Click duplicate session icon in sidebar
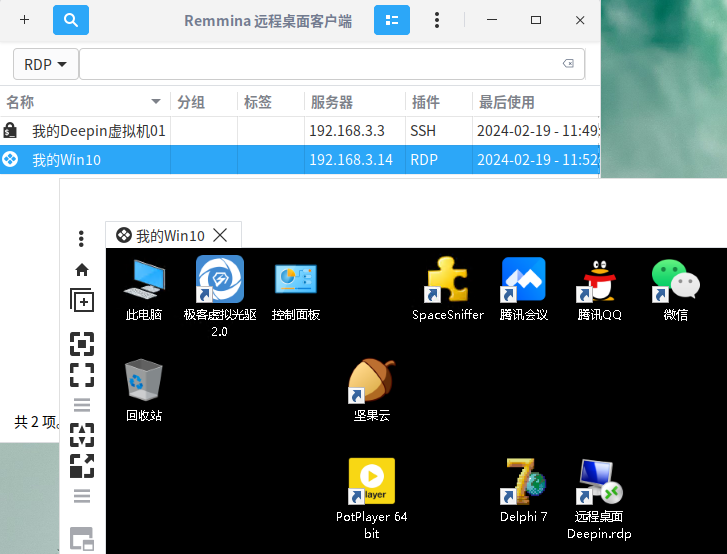The width and height of the screenshot is (727, 554). (82, 300)
